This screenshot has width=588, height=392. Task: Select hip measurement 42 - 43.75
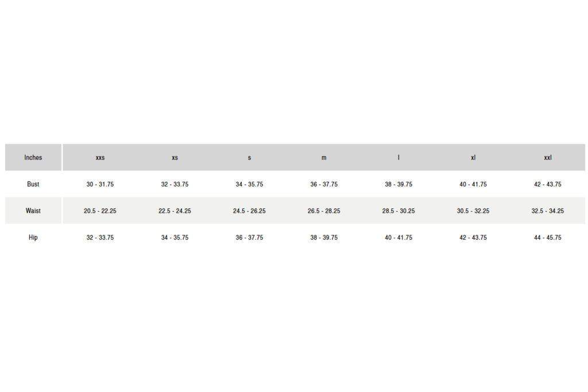[473, 237]
